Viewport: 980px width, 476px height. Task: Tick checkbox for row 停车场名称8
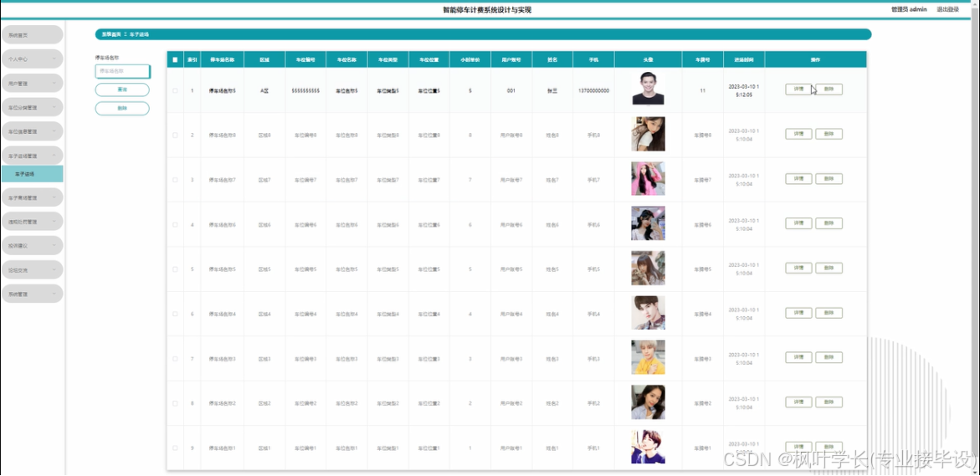click(175, 135)
